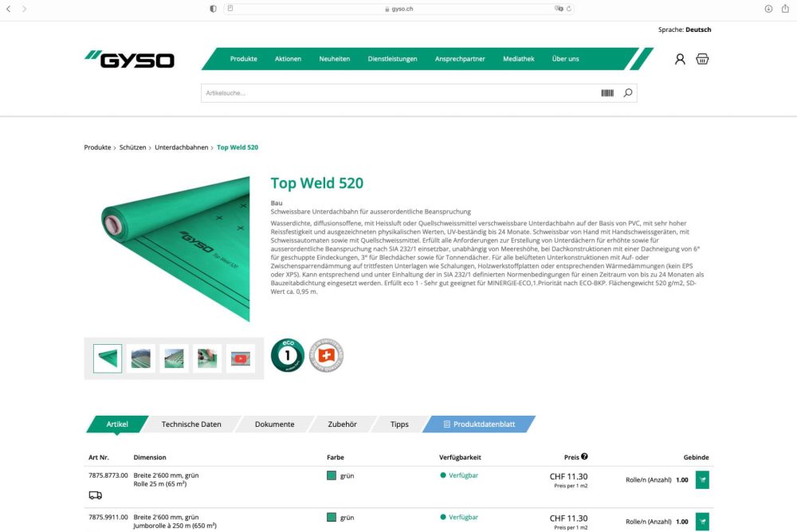Click into the Artikelsuche search field
The height and width of the screenshot is (532, 797).
398,93
